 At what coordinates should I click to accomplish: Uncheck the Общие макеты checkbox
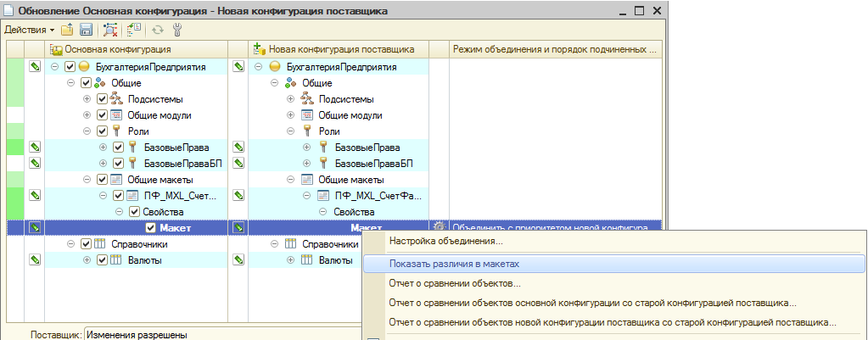pos(102,180)
